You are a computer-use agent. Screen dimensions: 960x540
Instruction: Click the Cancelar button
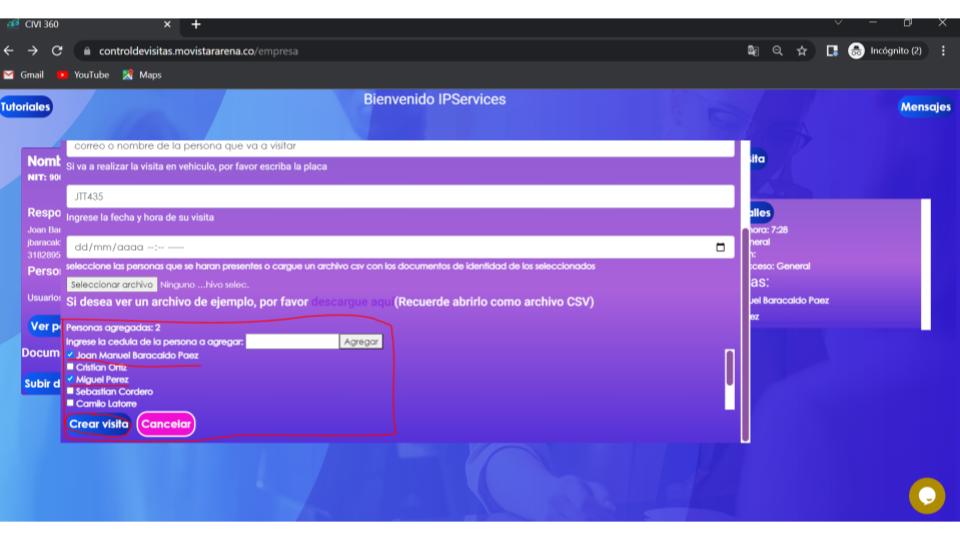(x=166, y=424)
